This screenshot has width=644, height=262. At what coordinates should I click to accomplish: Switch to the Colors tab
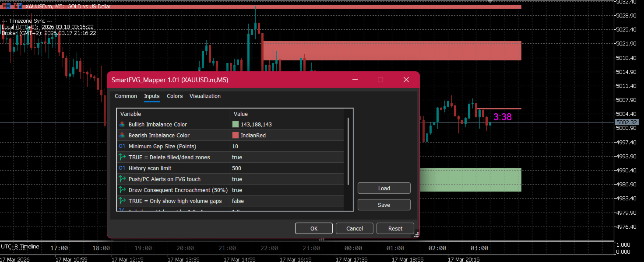click(175, 96)
